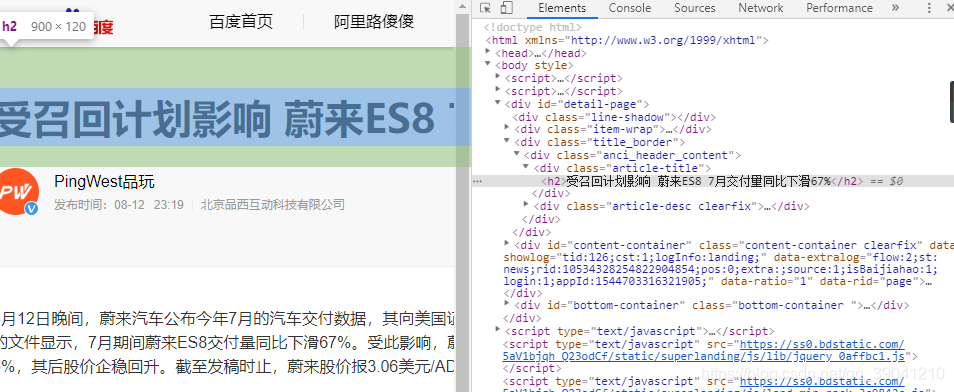
Task: Activate the inspect element picker icon
Action: click(x=485, y=8)
